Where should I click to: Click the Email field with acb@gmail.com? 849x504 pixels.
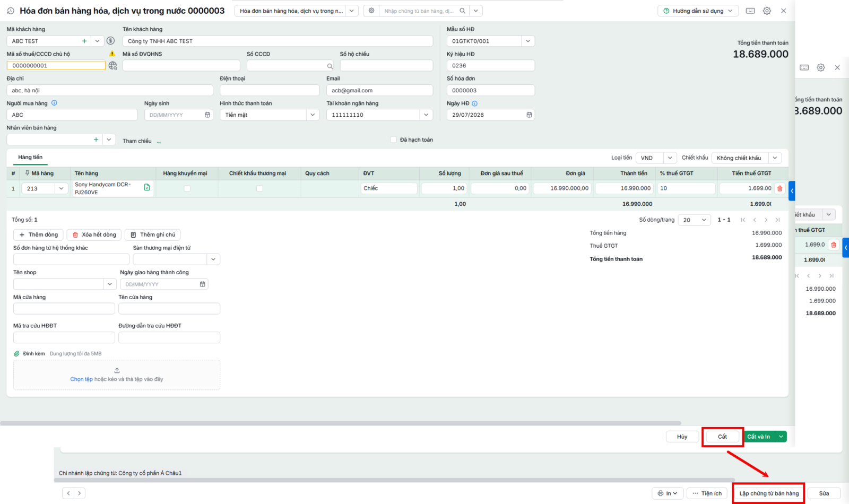click(x=379, y=90)
